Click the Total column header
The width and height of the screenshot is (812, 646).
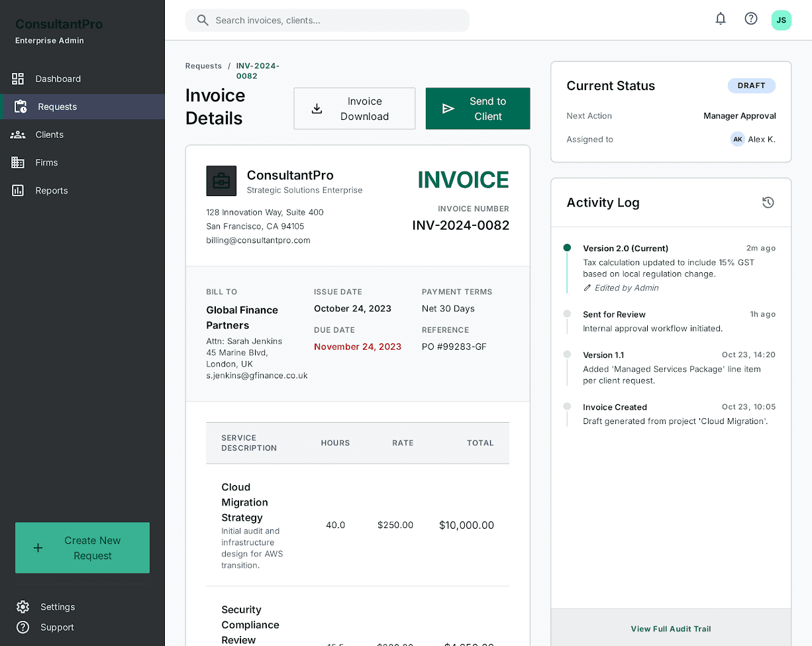480,443
